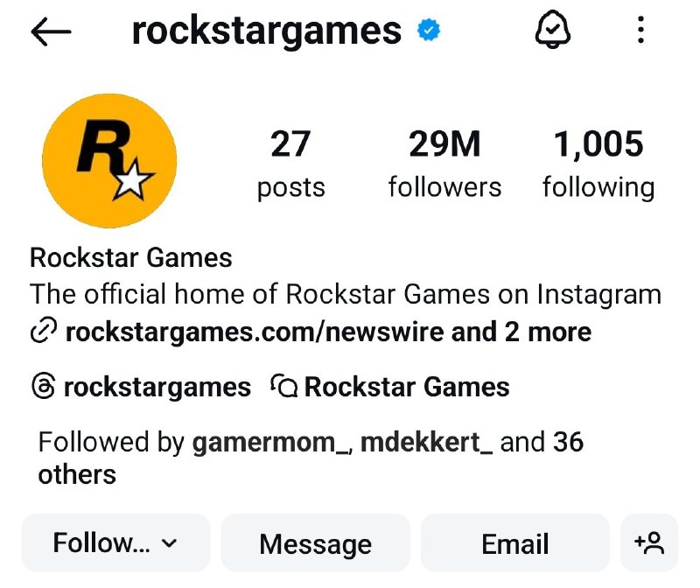Open Rockstar Games profile picture
The height and width of the screenshot is (588, 700).
pos(109,161)
